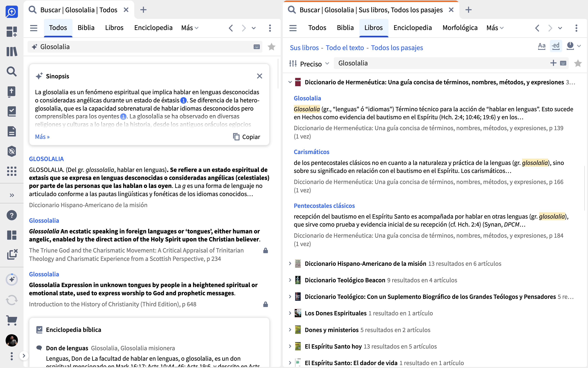Image resolution: width=588 pixels, height=368 pixels.
Task: Favorite the left Glosolalia search star
Action: click(271, 47)
